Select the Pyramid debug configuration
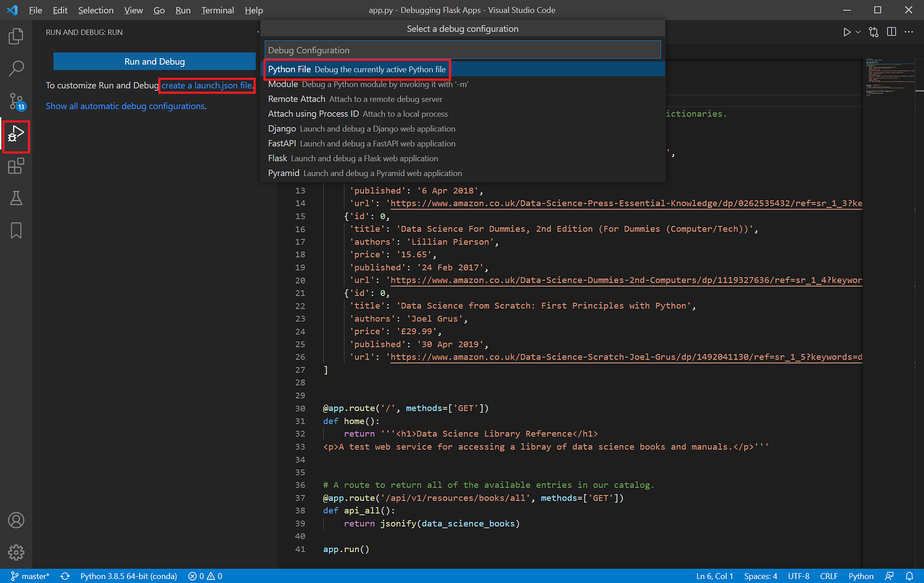 click(463, 173)
